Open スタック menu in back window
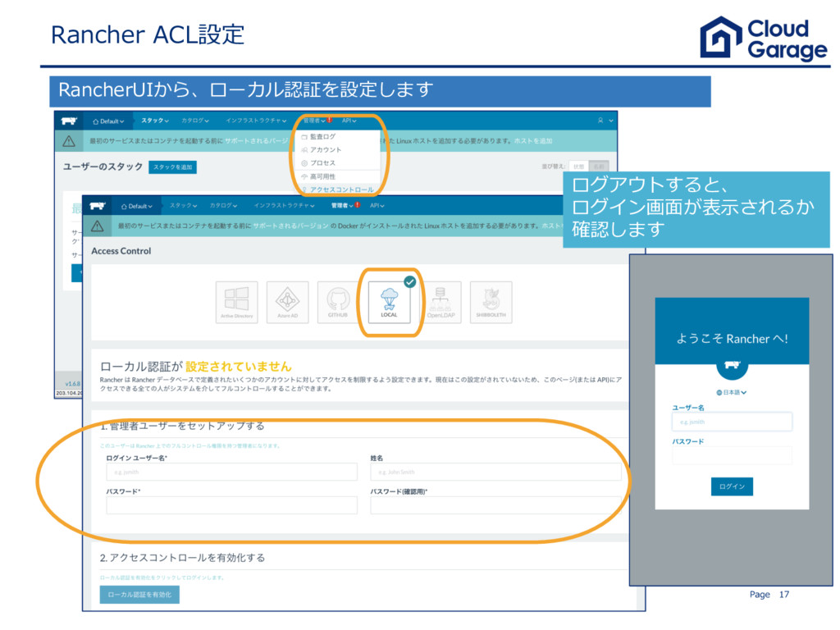Screen dimensions: 840x630 pyautogui.click(x=155, y=121)
